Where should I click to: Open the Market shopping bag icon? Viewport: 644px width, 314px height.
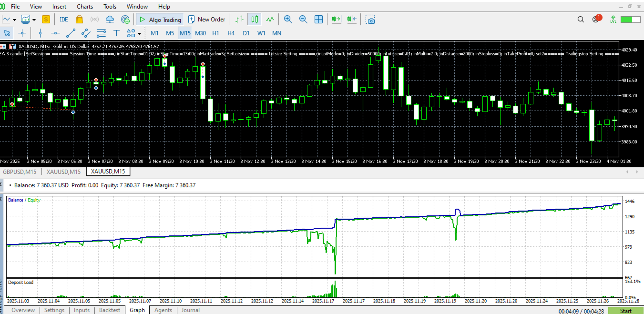79,20
